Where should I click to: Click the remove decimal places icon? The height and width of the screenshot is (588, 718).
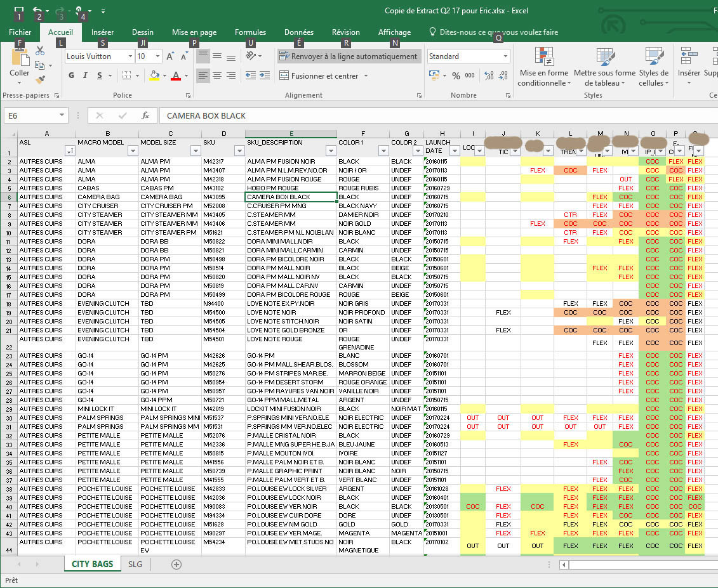point(503,75)
